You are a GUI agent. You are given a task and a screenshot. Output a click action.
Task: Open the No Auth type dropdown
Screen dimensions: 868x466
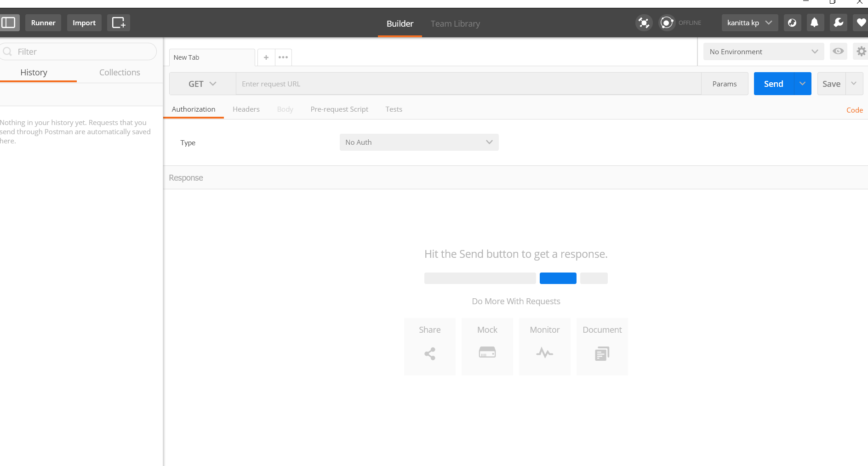click(x=419, y=142)
